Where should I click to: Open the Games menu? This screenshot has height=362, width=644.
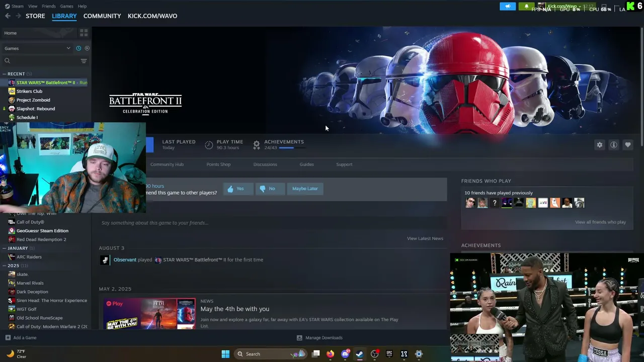click(66, 6)
